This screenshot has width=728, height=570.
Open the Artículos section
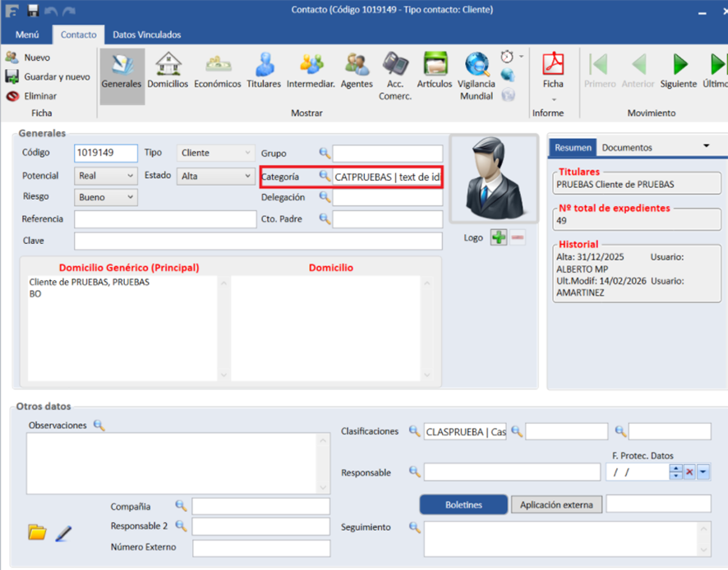[x=435, y=71]
